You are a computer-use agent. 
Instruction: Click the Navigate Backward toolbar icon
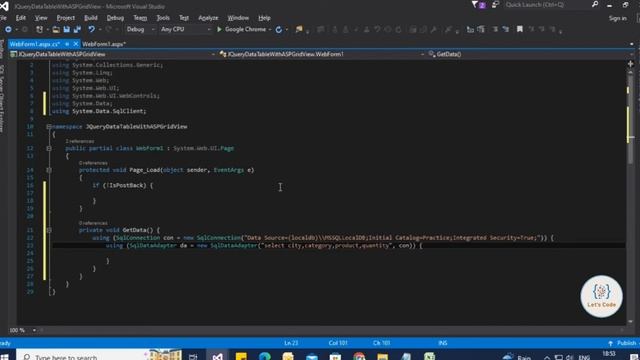pyautogui.click(x=8, y=29)
